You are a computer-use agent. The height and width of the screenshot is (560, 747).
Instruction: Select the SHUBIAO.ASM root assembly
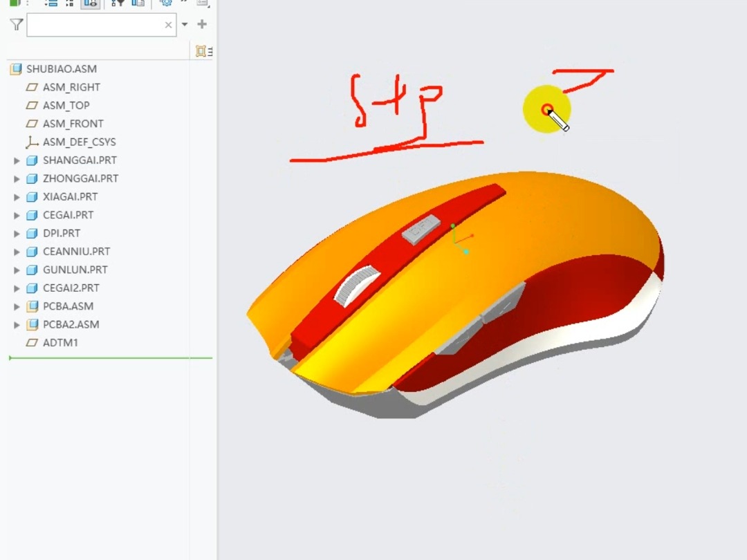tap(61, 69)
